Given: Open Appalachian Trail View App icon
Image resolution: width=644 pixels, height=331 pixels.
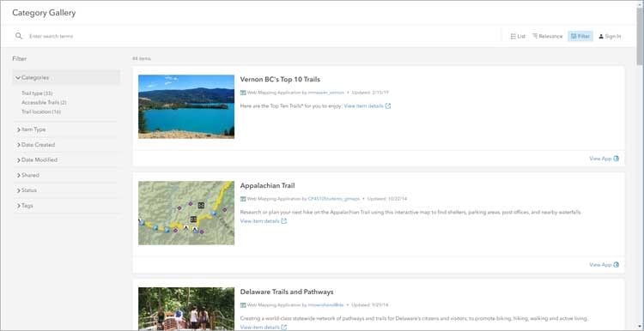Looking at the screenshot, I should pyautogui.click(x=616, y=265).
